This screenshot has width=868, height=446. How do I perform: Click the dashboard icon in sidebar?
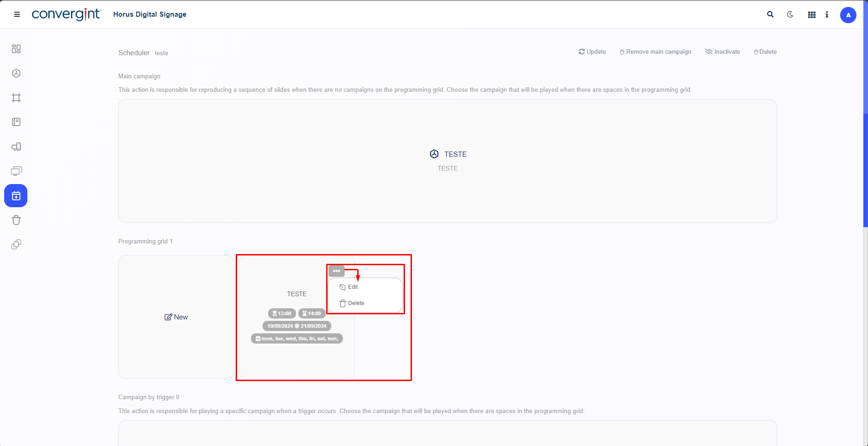[16, 49]
